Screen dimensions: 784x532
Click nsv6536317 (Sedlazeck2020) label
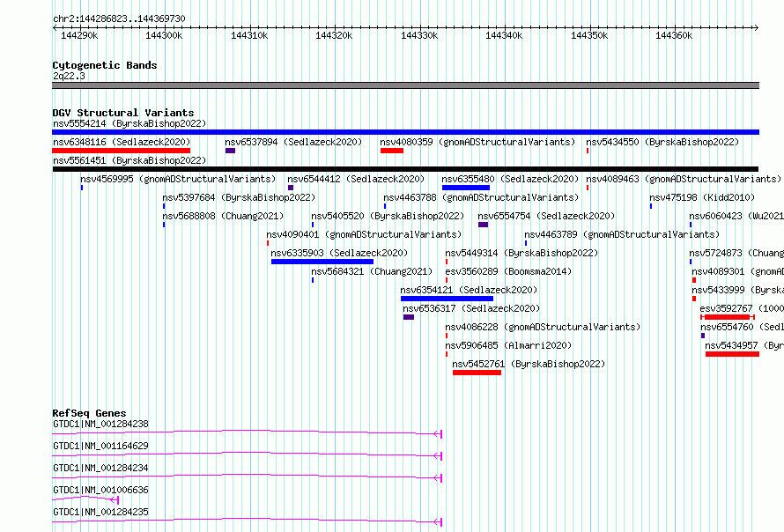pyautogui.click(x=471, y=308)
